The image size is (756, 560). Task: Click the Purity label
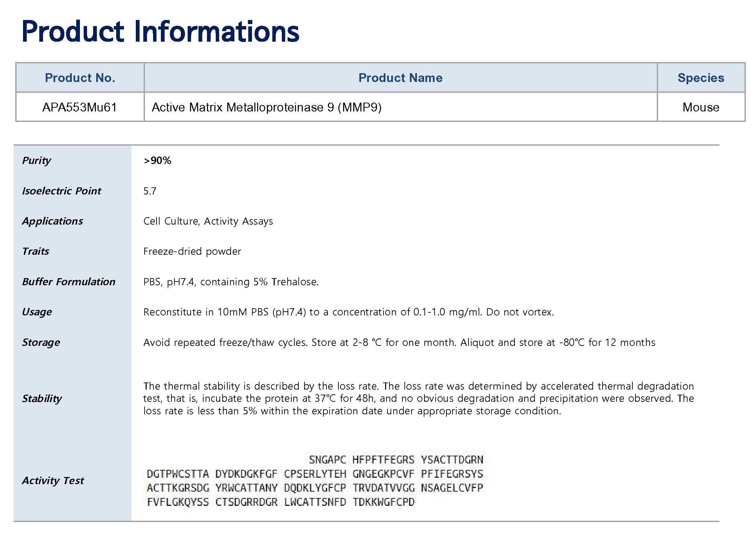(x=37, y=160)
